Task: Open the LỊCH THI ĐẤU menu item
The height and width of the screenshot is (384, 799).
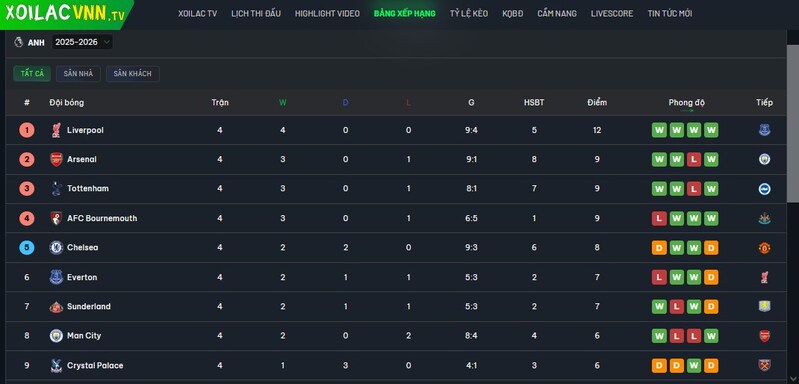Action: [256, 14]
